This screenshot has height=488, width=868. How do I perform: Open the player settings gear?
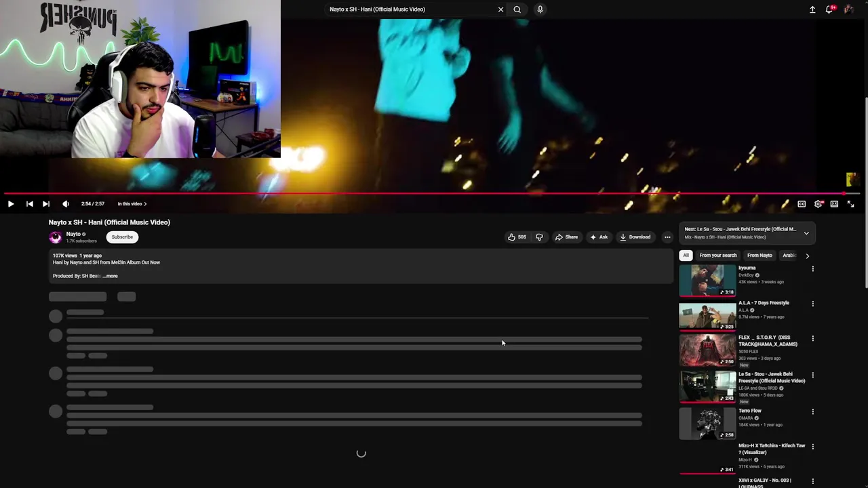818,204
